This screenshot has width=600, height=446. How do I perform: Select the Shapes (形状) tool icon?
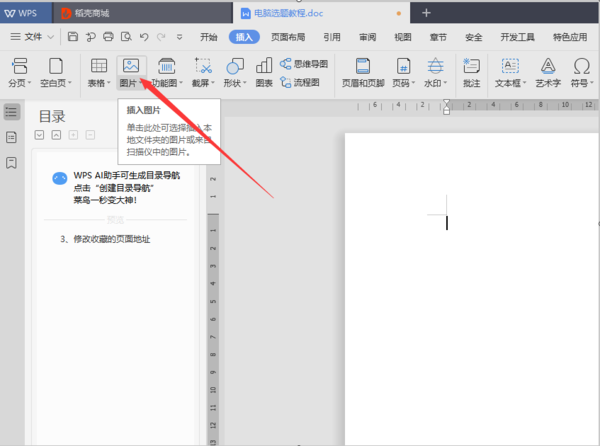(x=235, y=66)
